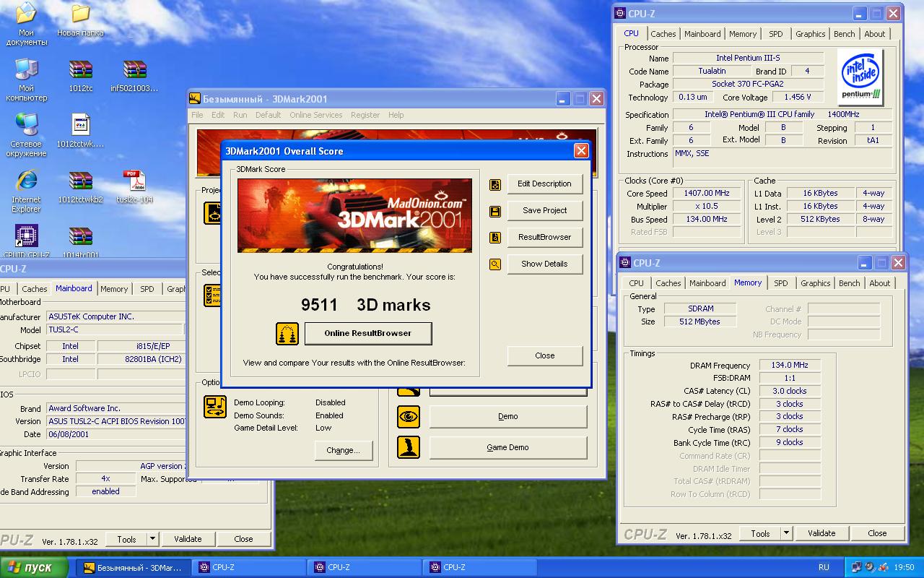924x578 pixels.
Task: Switch to Bench tab in the top CPU-Z window
Action: click(x=844, y=34)
